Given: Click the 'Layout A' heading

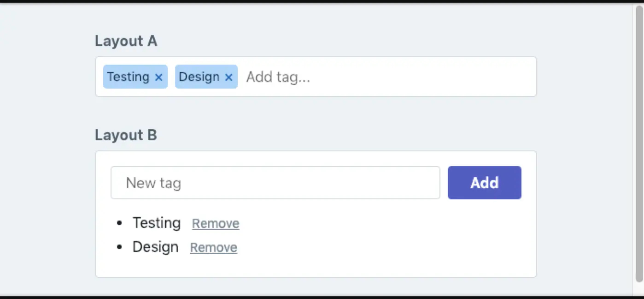Looking at the screenshot, I should 126,41.
